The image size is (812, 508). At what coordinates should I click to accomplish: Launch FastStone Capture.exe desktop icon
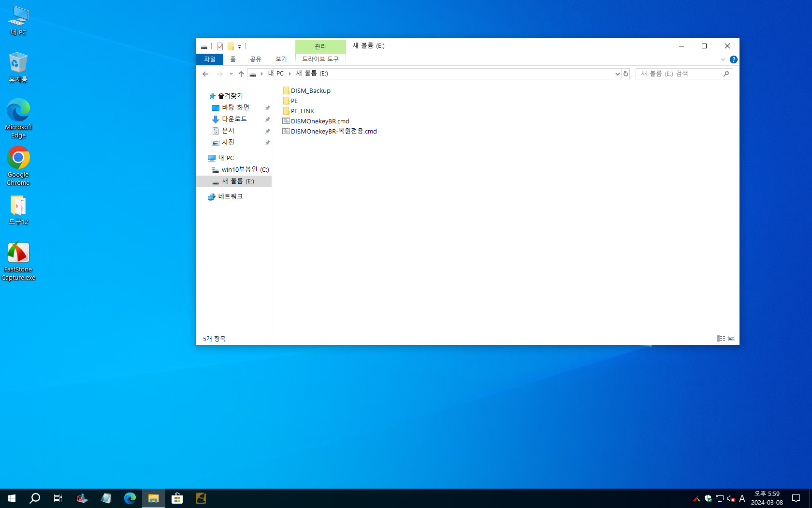[18, 261]
